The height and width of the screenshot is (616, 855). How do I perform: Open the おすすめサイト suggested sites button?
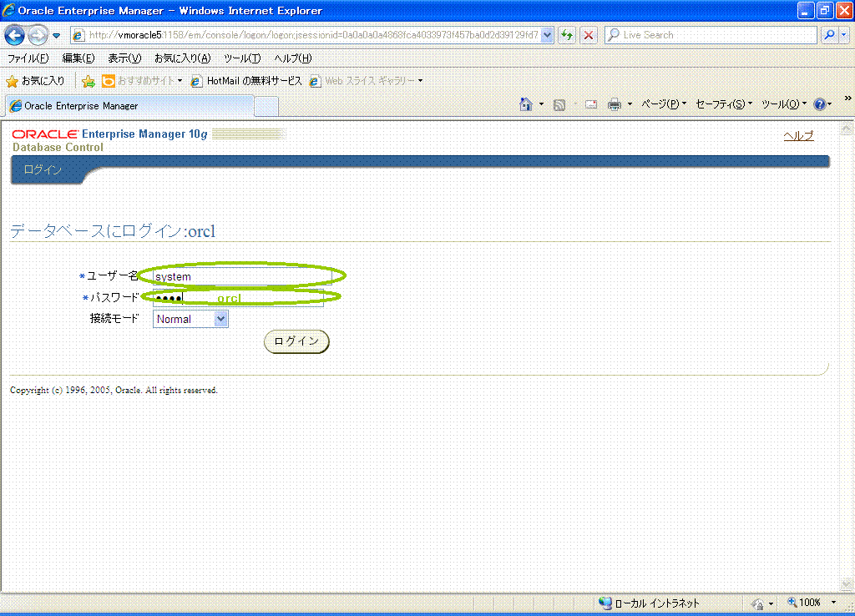point(142,81)
